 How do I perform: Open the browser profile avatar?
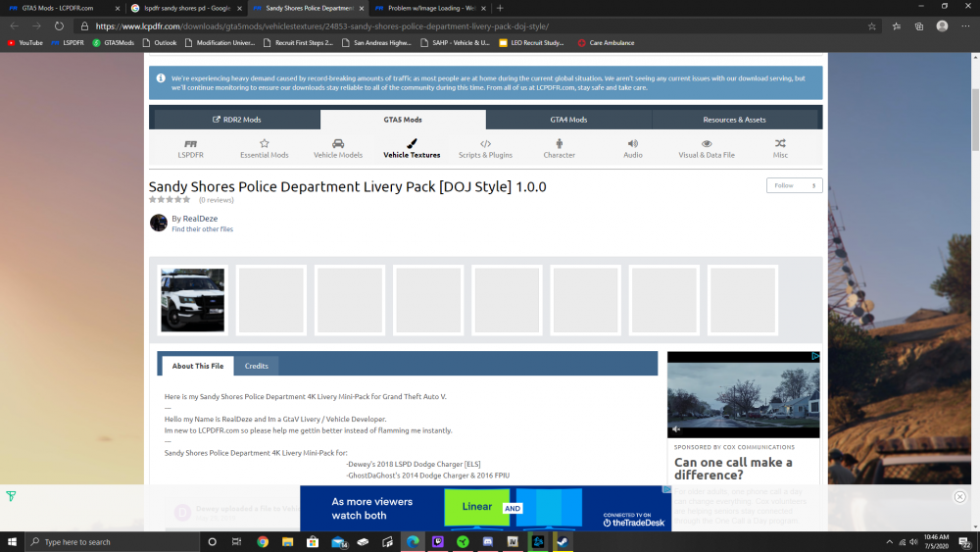click(942, 26)
